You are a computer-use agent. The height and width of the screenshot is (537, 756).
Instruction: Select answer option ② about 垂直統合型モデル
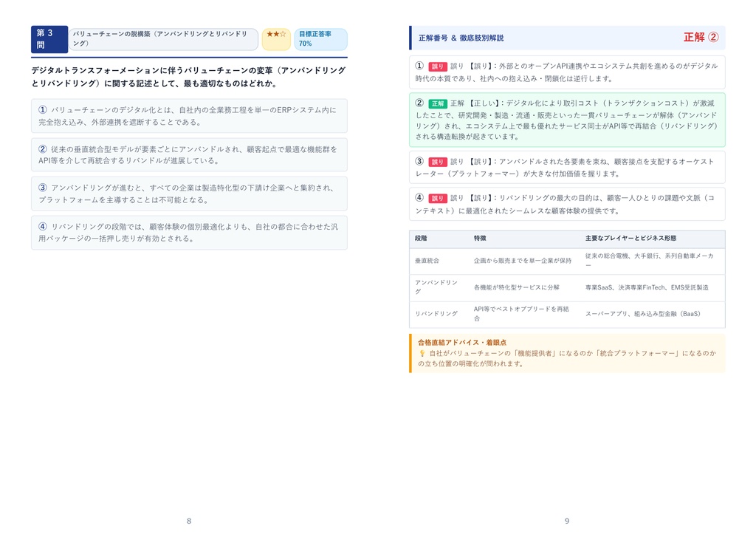coord(189,155)
